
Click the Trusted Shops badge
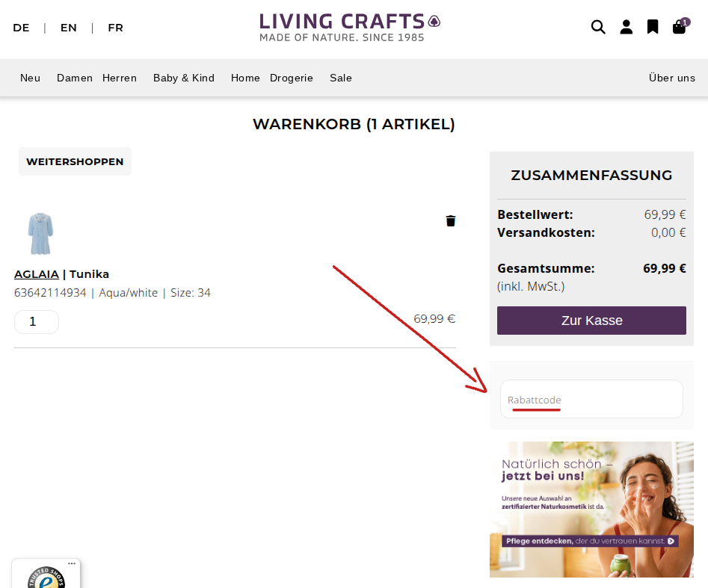46,577
